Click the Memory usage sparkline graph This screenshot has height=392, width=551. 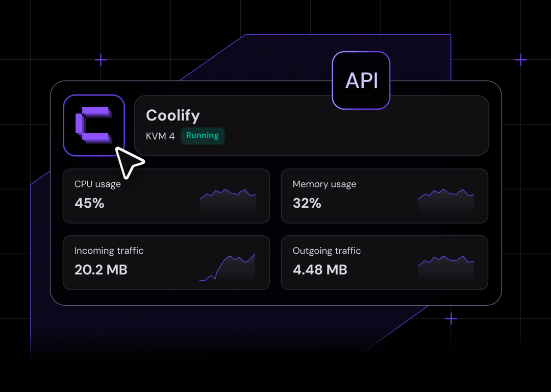coord(445,198)
